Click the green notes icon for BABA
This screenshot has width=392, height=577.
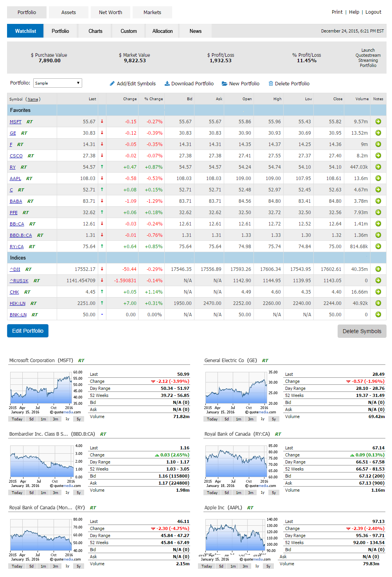tap(378, 201)
